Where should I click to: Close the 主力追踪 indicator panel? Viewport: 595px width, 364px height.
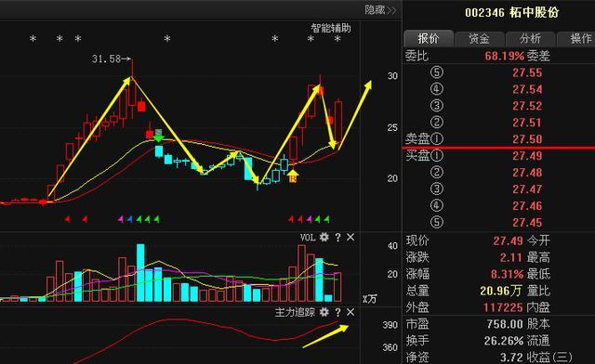coord(350,312)
